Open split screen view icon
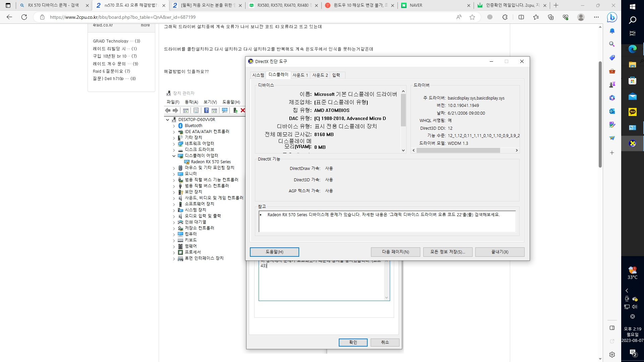 coord(521,17)
